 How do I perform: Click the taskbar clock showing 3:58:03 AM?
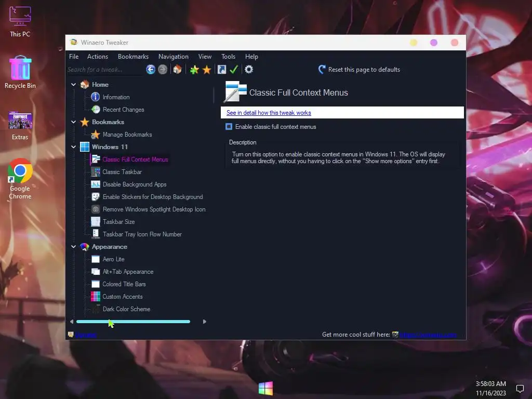click(x=490, y=384)
